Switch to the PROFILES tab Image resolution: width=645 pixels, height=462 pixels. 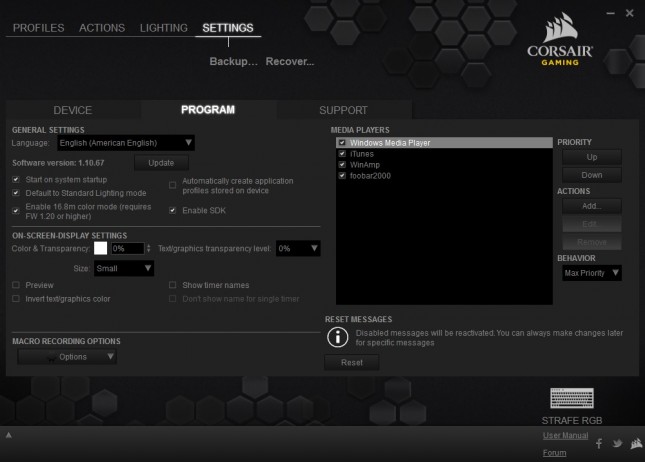pos(38,28)
